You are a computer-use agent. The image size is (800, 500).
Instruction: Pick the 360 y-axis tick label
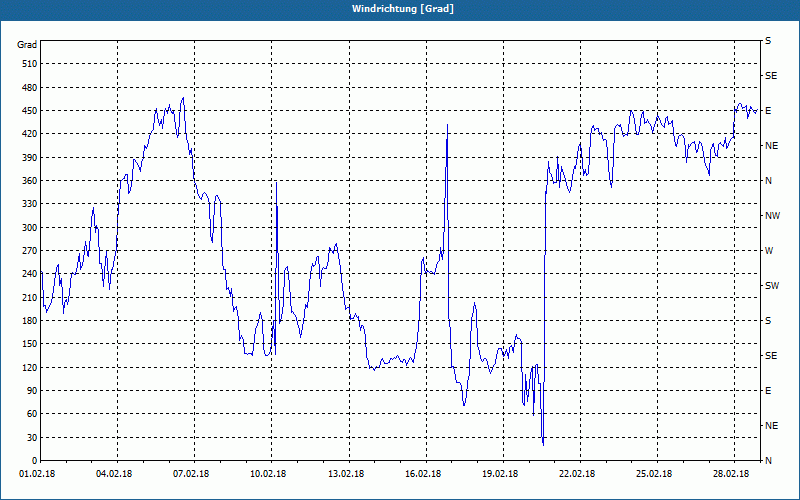tap(30, 181)
